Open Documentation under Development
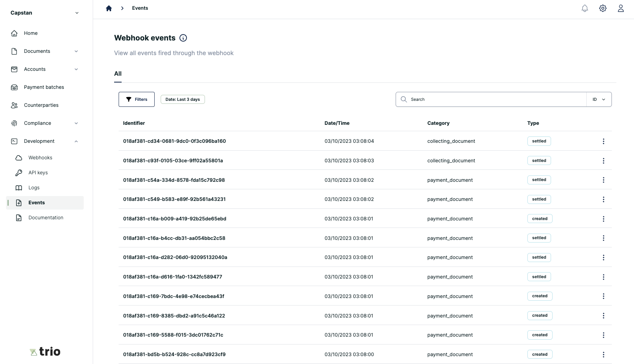This screenshot has height=364, width=634. coord(45,218)
